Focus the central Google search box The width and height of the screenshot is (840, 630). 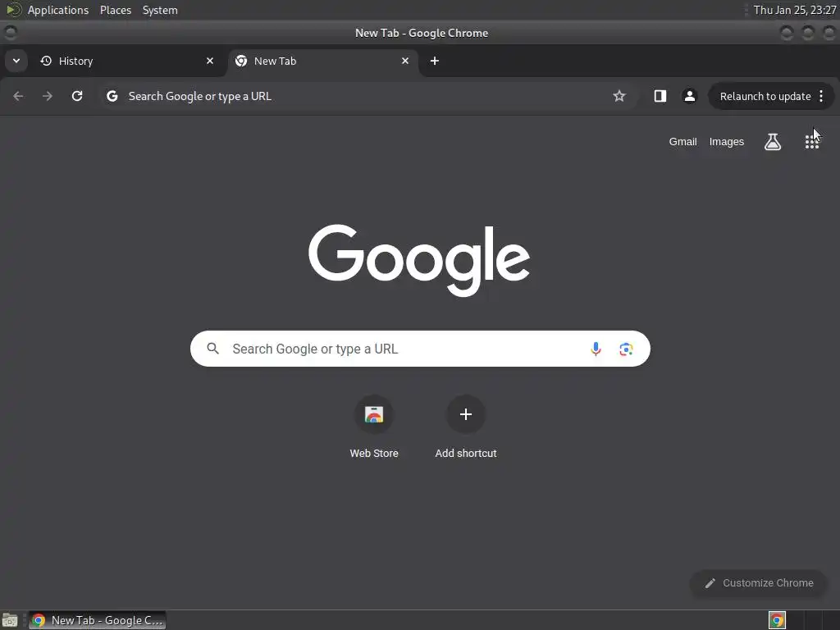click(420, 349)
